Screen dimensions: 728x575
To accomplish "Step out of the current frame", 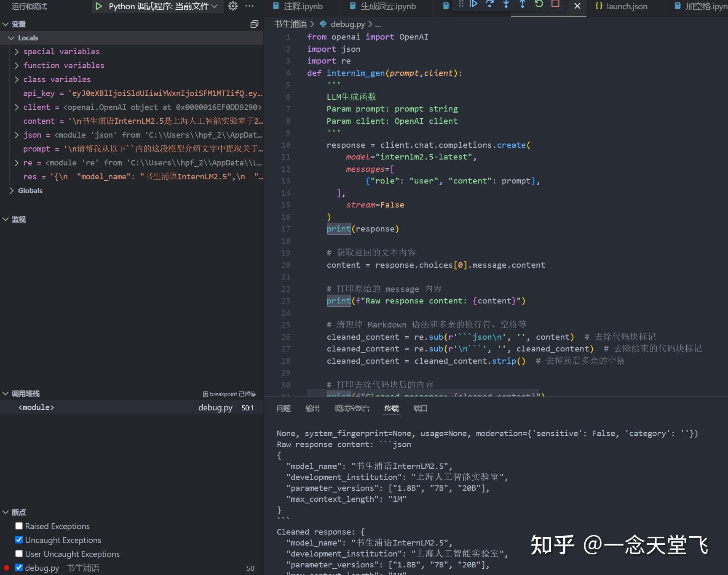I will coord(522,5).
